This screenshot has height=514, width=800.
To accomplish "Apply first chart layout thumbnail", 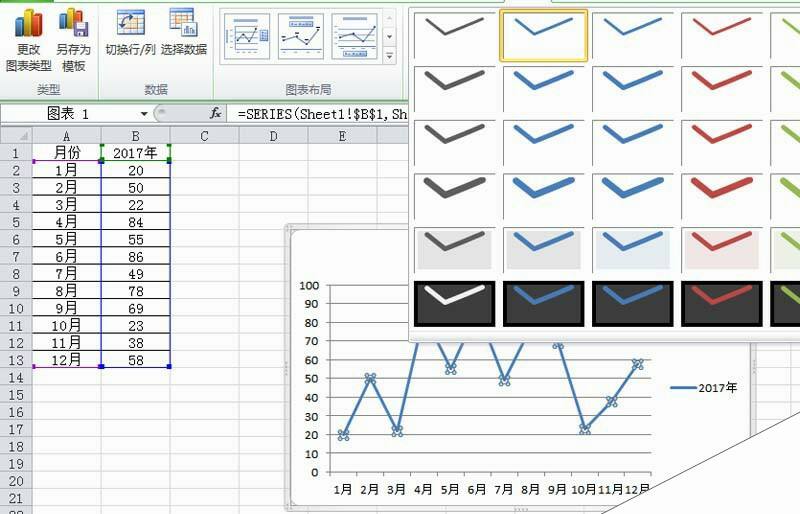I will click(247, 36).
